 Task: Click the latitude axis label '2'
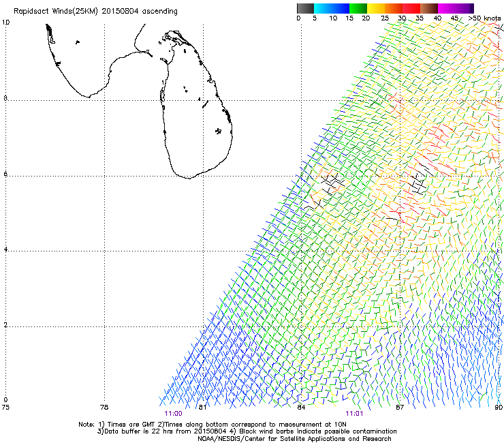point(5,325)
